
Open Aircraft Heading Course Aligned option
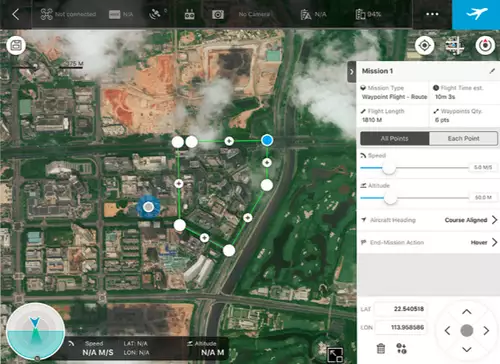coord(428,220)
